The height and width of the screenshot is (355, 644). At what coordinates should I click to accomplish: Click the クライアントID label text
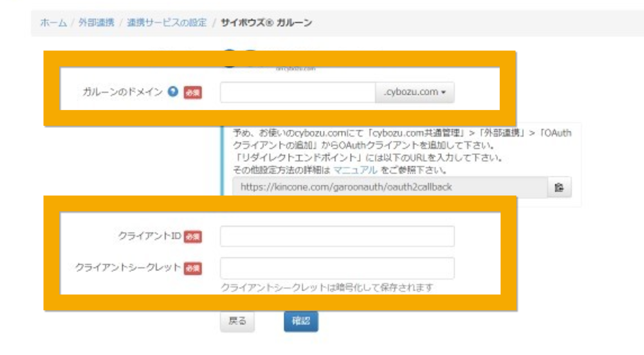[150, 236]
